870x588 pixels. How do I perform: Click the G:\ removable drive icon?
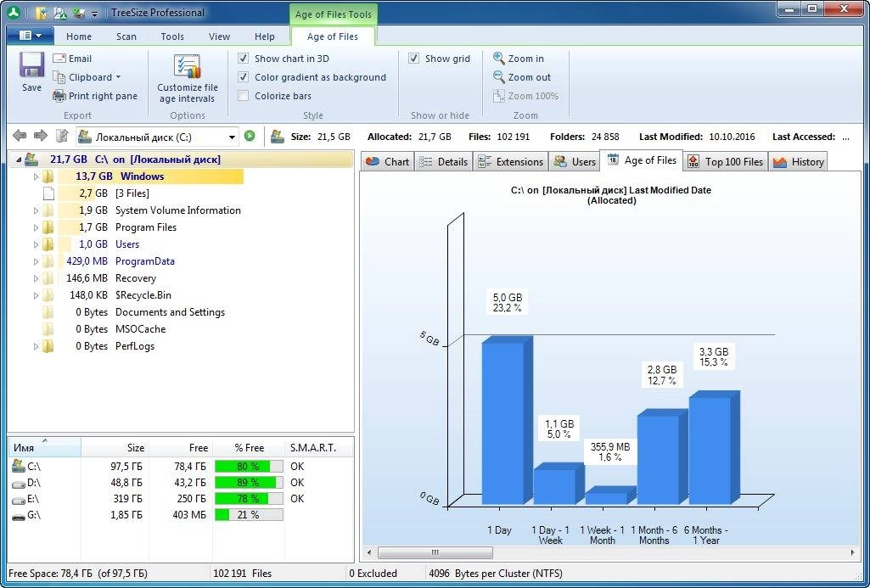tap(19, 517)
